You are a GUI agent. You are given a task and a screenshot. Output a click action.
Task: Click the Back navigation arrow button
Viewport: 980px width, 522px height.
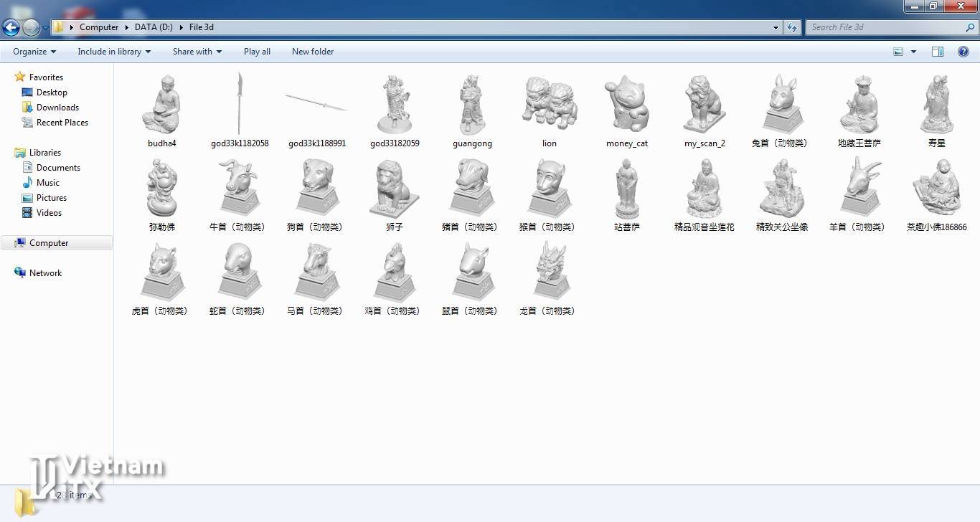11,28
